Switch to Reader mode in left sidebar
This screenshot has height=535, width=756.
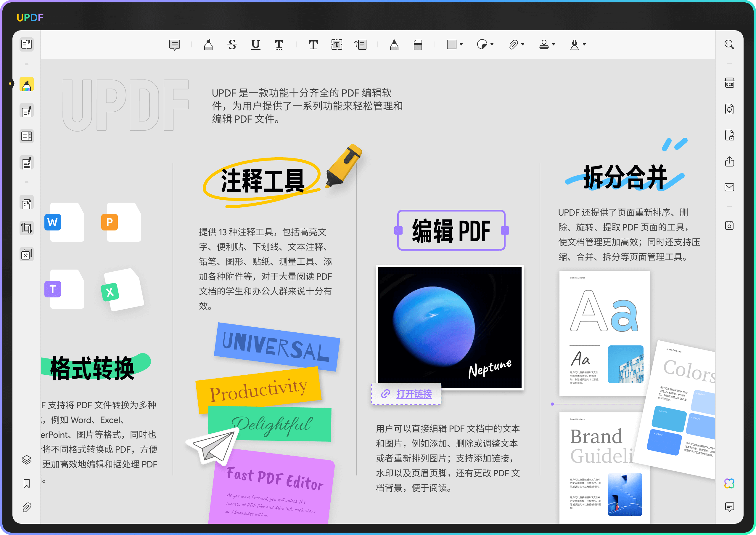27,44
